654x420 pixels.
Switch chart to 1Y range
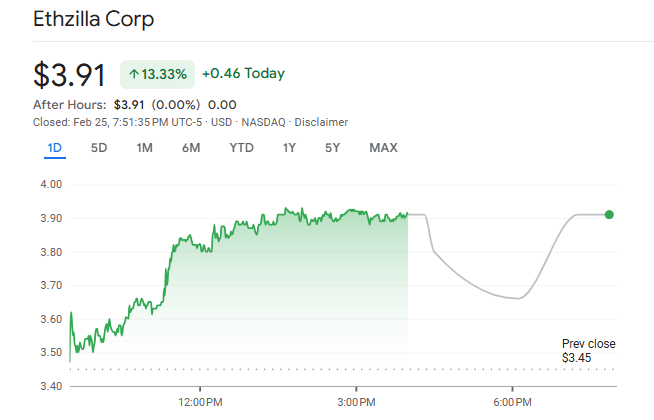tap(289, 148)
